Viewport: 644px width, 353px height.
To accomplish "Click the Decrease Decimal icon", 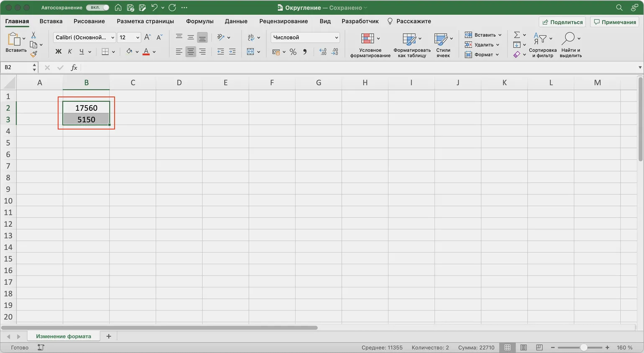I will pos(335,52).
